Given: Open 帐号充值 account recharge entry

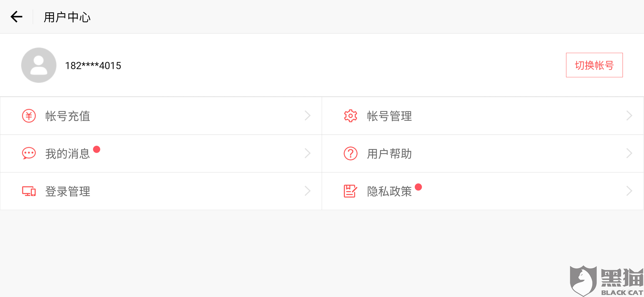Looking at the screenshot, I should (x=68, y=116).
